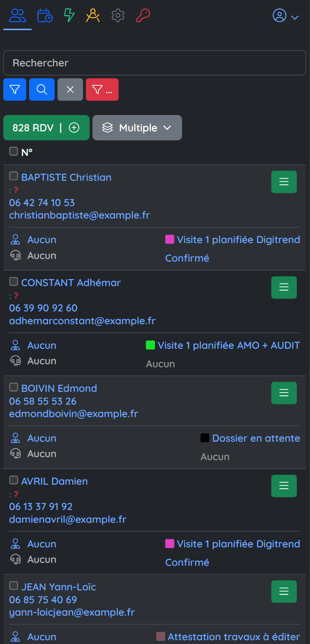Open the yellow compass-person icon tab
310x644 pixels.
click(x=93, y=15)
